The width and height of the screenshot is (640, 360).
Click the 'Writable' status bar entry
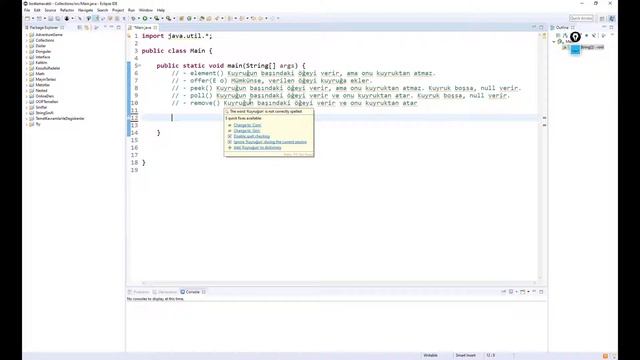pos(431,356)
